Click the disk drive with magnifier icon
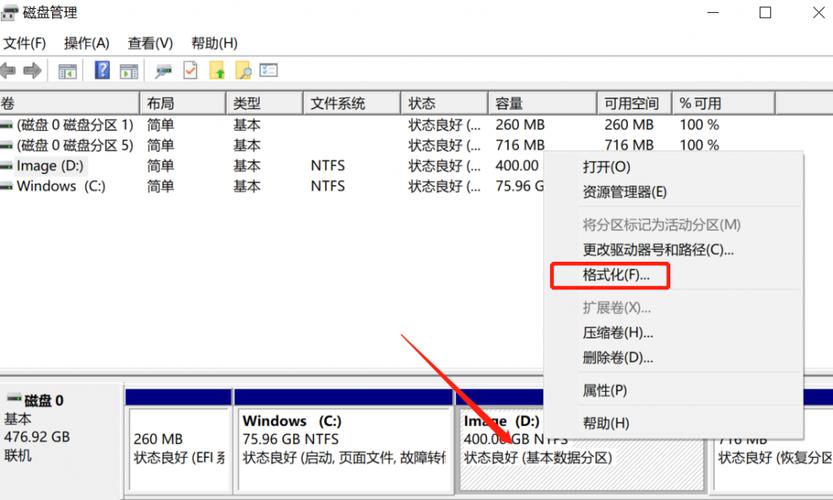 (x=164, y=71)
